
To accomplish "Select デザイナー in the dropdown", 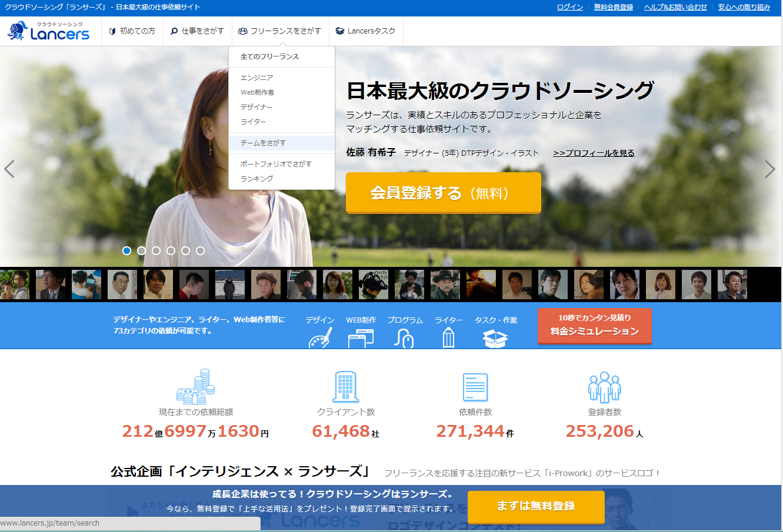I will point(282,107).
